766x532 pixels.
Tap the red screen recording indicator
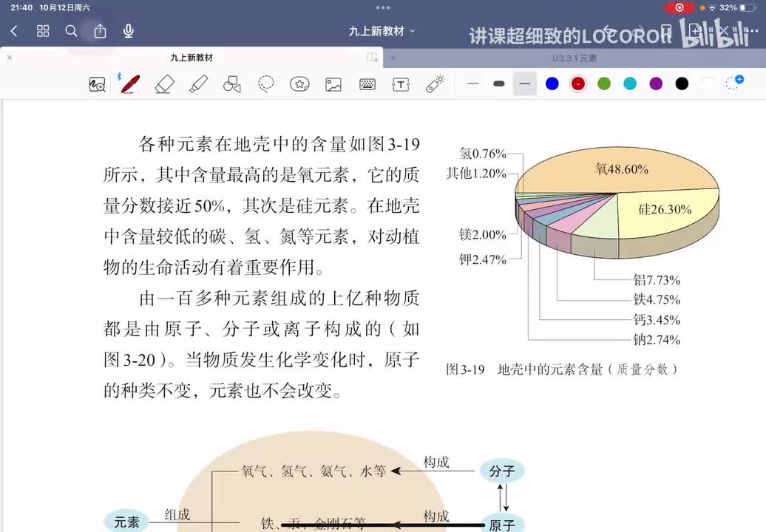[x=679, y=8]
